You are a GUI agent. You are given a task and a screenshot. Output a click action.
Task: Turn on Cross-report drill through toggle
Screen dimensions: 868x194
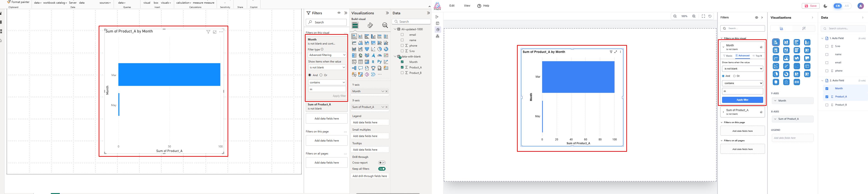coord(381,163)
